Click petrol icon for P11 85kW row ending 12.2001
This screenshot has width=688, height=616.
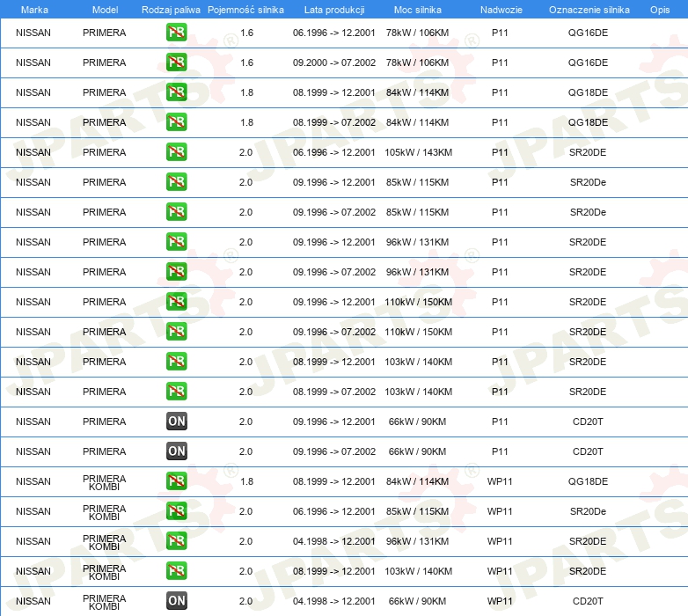(176, 181)
